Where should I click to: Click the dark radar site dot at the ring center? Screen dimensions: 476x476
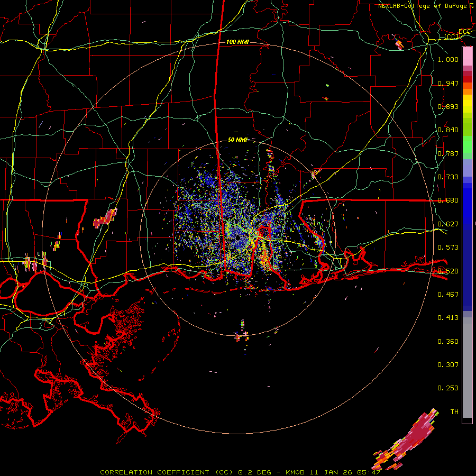coord(237,237)
